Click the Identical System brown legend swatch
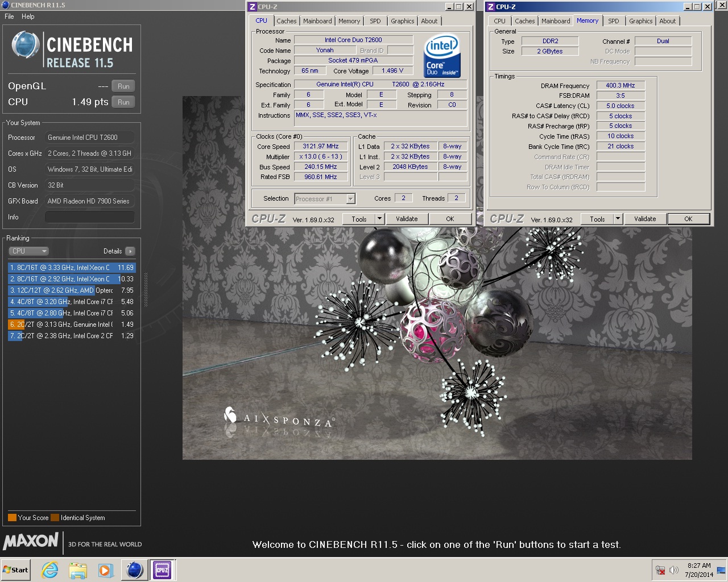 tap(55, 518)
